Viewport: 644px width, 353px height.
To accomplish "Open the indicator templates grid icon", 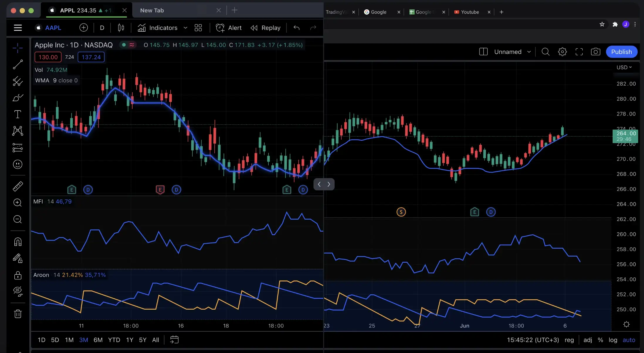I will [x=198, y=28].
